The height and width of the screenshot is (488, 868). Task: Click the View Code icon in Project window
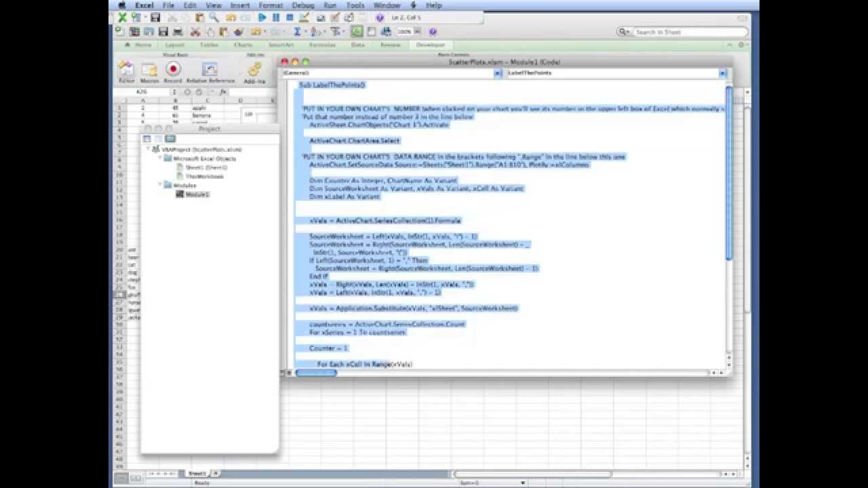tap(147, 138)
